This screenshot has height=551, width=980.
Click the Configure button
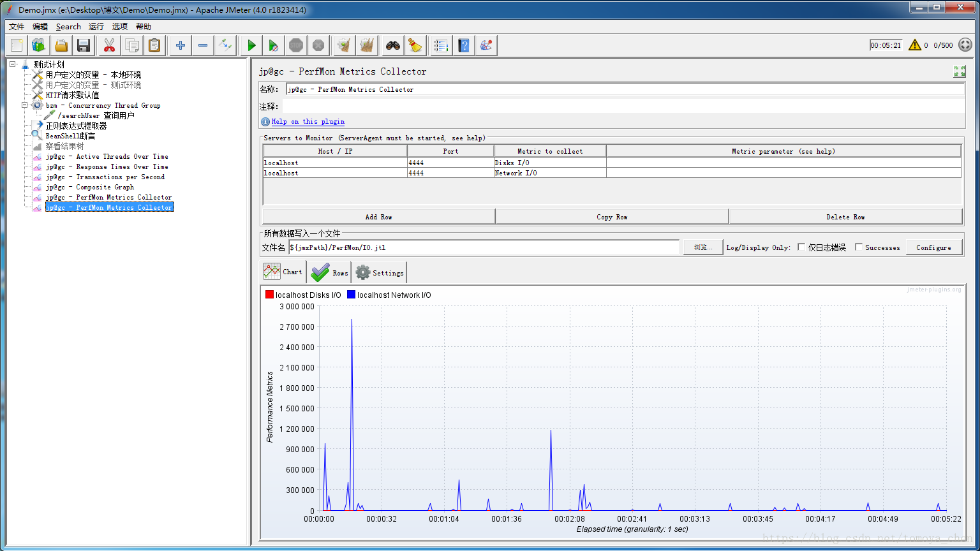pos(934,247)
